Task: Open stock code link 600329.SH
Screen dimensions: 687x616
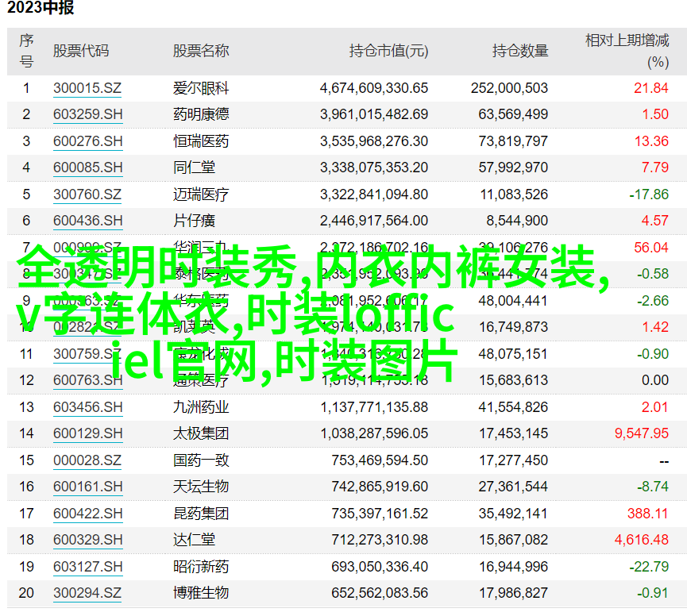Action: [x=87, y=540]
